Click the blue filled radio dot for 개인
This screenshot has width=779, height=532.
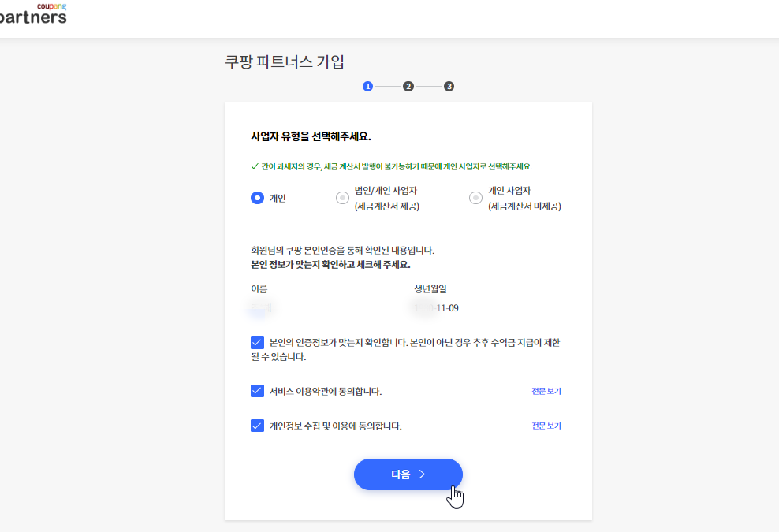257,197
